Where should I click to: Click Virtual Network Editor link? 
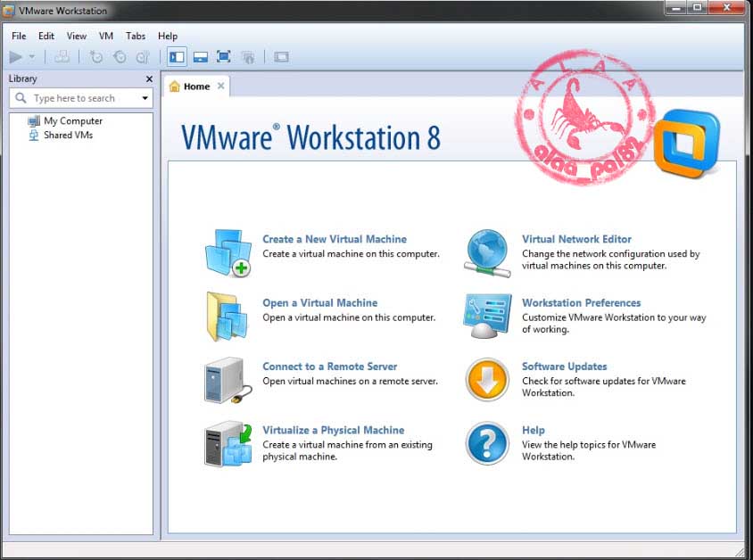point(576,239)
